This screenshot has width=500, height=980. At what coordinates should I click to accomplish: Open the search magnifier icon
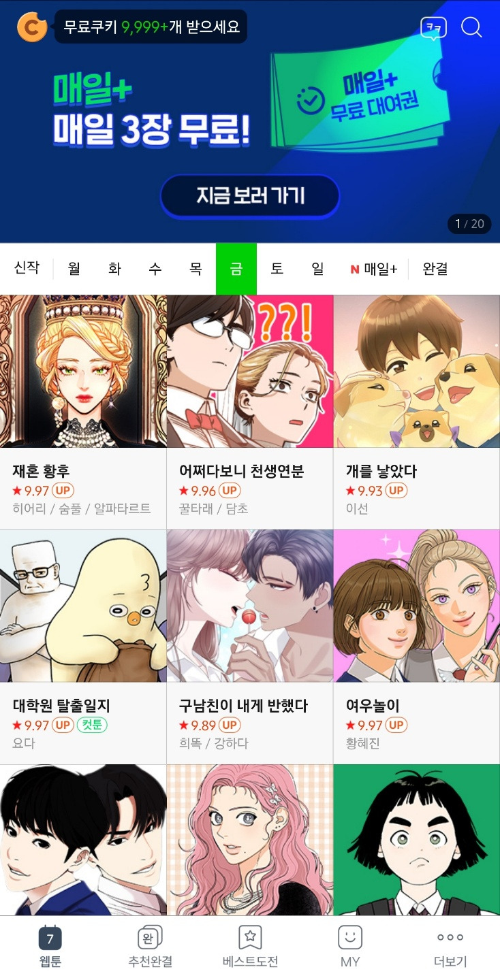471,27
